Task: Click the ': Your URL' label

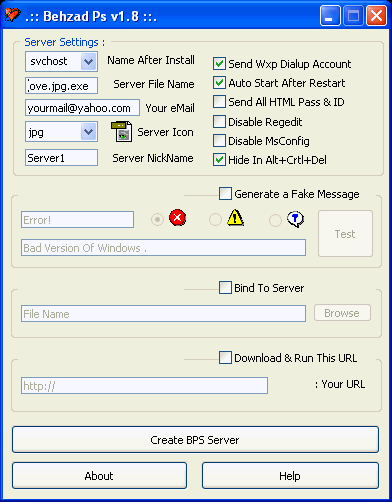Action: tap(340, 384)
